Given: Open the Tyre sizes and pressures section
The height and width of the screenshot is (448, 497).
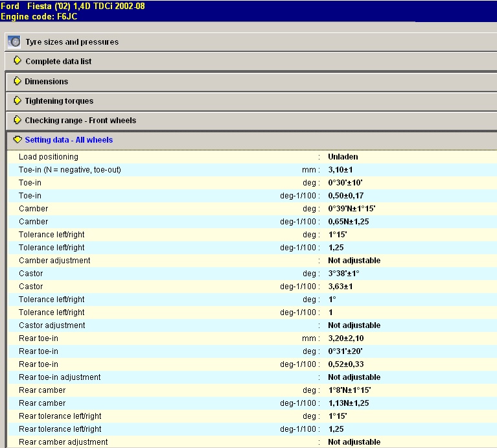Looking at the screenshot, I should point(72,42).
